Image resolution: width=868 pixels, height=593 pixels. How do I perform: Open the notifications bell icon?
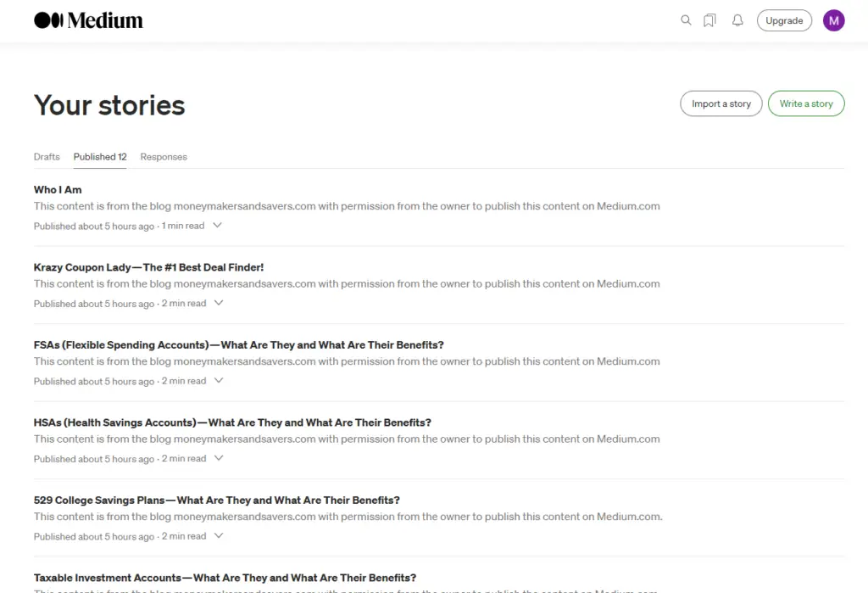[737, 20]
